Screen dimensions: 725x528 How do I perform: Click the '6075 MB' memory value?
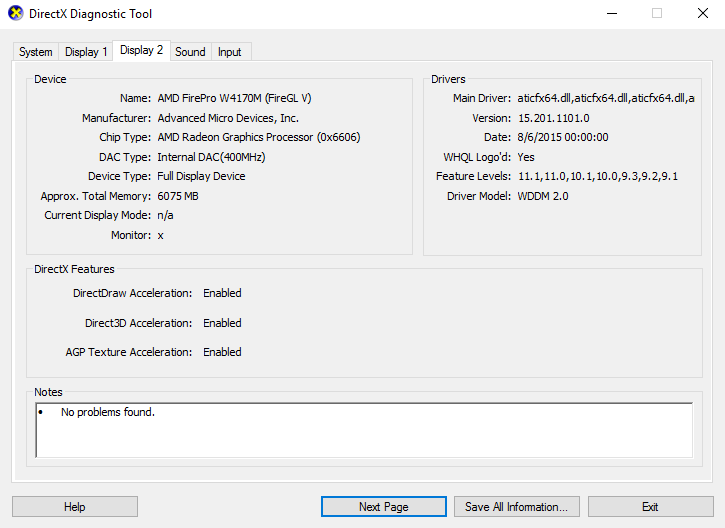178,196
